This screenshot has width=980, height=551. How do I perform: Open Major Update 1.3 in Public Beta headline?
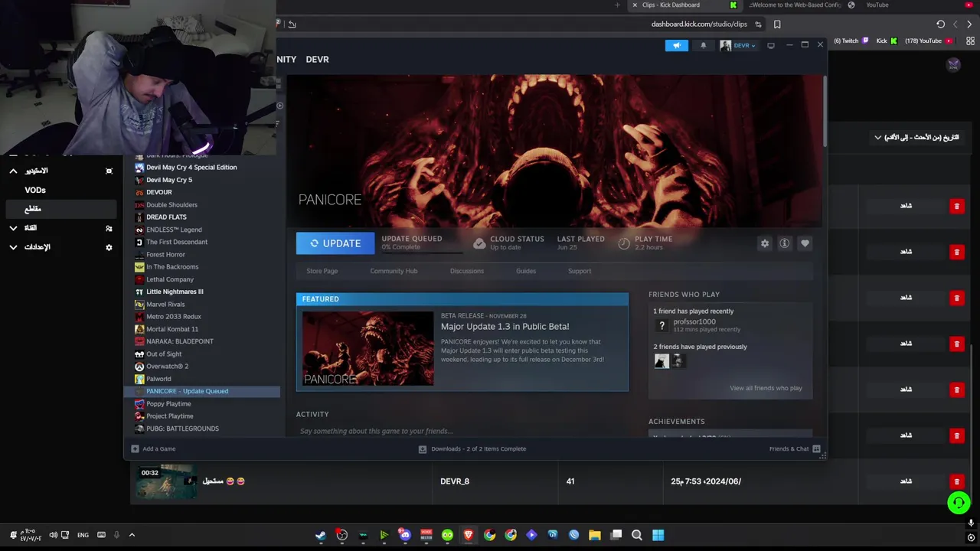(505, 326)
